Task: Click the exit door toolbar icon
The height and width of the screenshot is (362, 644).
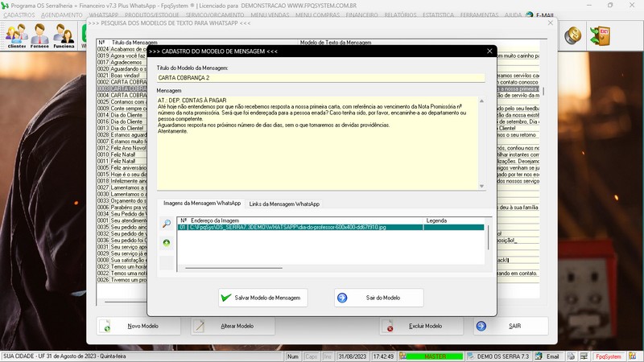Action: (600, 35)
